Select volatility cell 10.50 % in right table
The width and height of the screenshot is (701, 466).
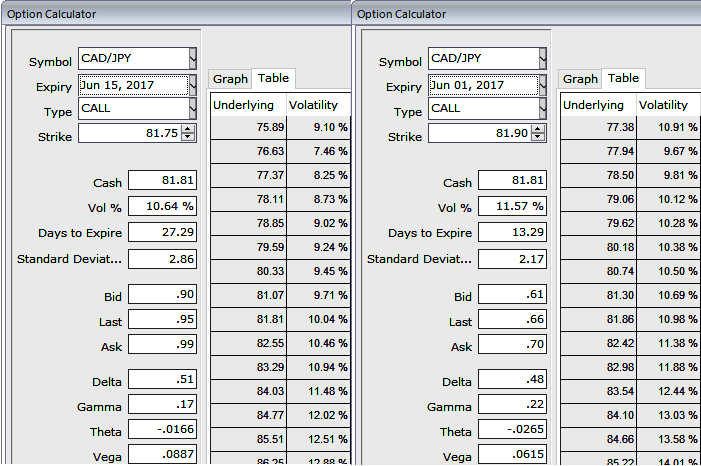click(x=668, y=271)
